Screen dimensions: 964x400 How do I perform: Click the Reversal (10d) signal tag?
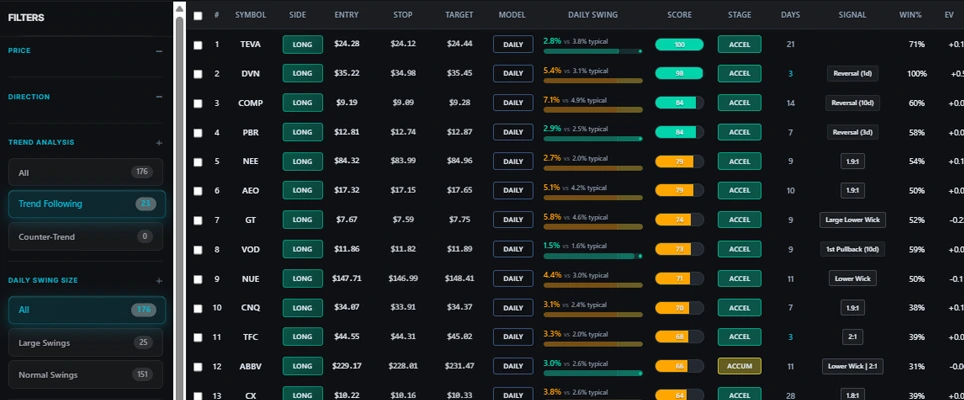click(852, 103)
